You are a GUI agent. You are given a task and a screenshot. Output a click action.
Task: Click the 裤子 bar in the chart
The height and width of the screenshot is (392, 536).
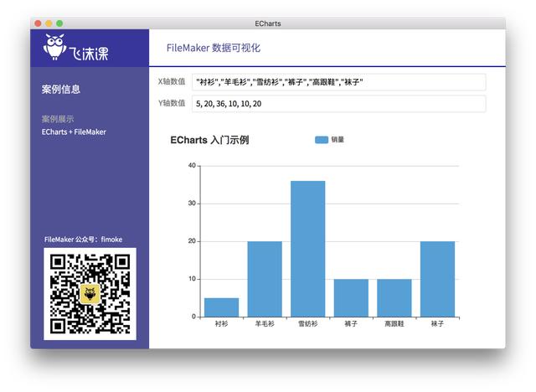tap(351, 298)
